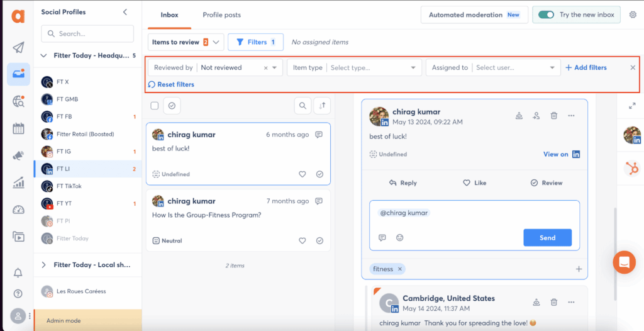The image size is (644, 331).
Task: Open inbox settings gear icon
Action: pyautogui.click(x=633, y=15)
